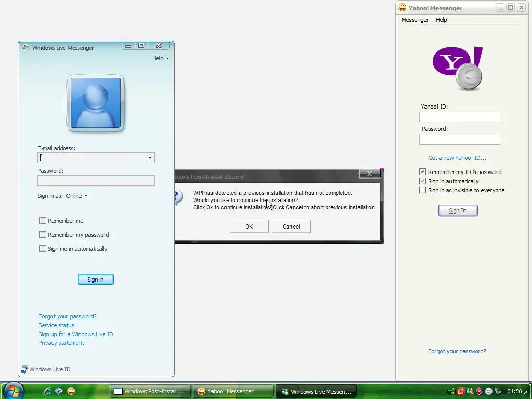Click the Yahoo! logo in Yahoo Messenger

[x=458, y=69]
